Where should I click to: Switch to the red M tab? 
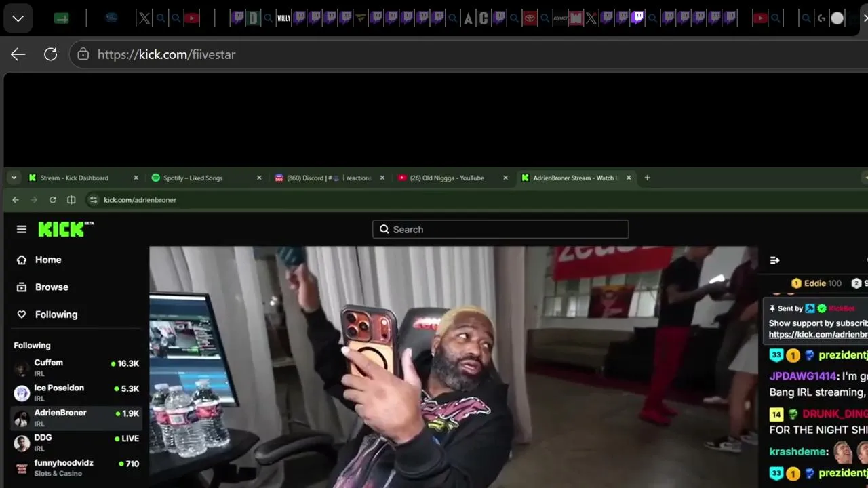[576, 18]
